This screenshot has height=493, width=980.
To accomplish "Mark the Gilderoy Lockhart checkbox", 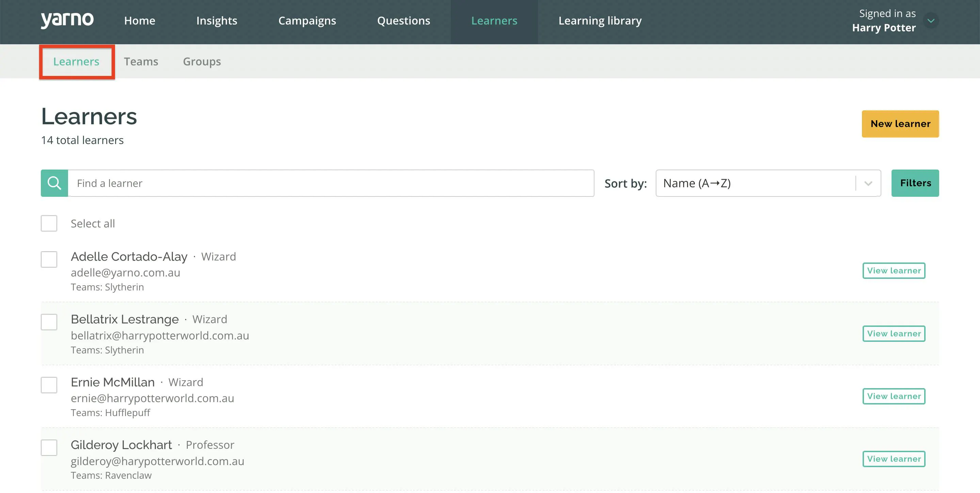I will pos(49,448).
